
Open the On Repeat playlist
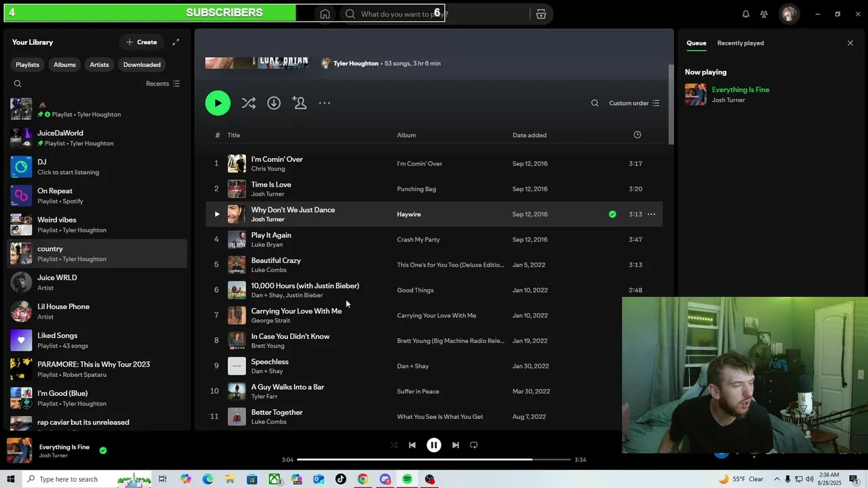click(x=96, y=196)
